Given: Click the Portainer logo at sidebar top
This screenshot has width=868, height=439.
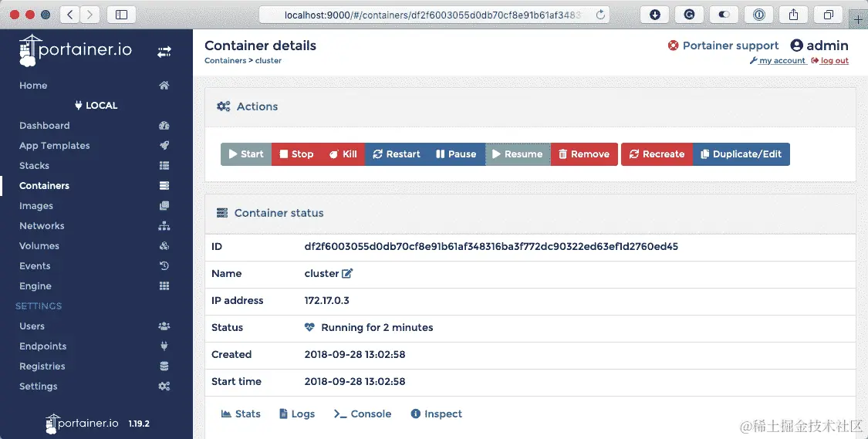Looking at the screenshot, I should pos(76,50).
